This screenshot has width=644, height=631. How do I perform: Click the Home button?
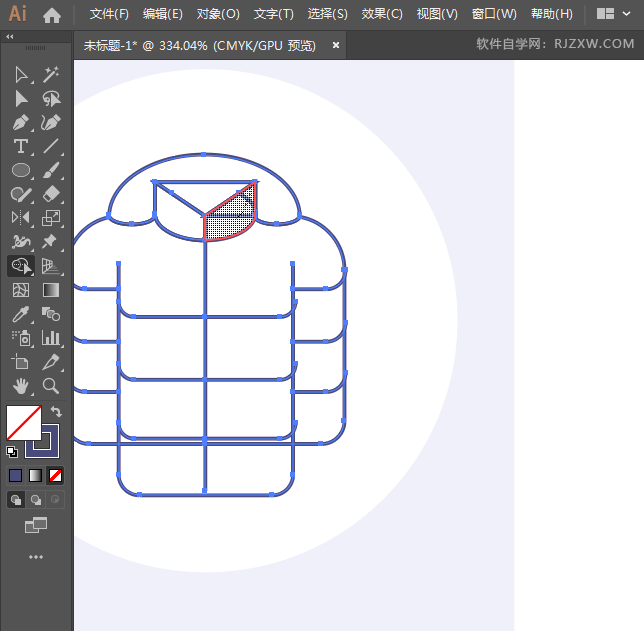click(x=52, y=14)
